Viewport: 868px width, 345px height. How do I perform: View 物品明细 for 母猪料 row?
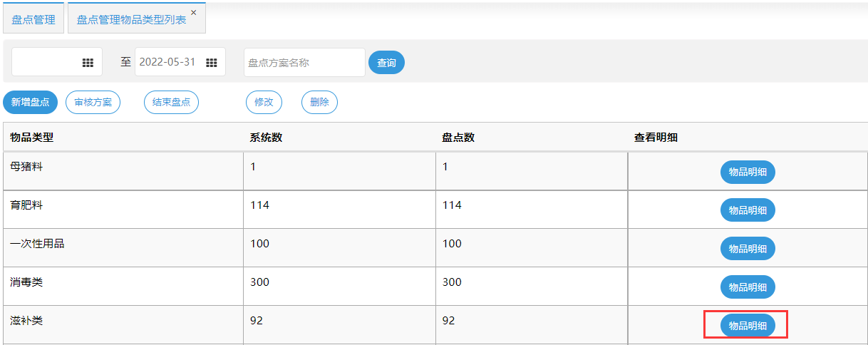tap(748, 172)
